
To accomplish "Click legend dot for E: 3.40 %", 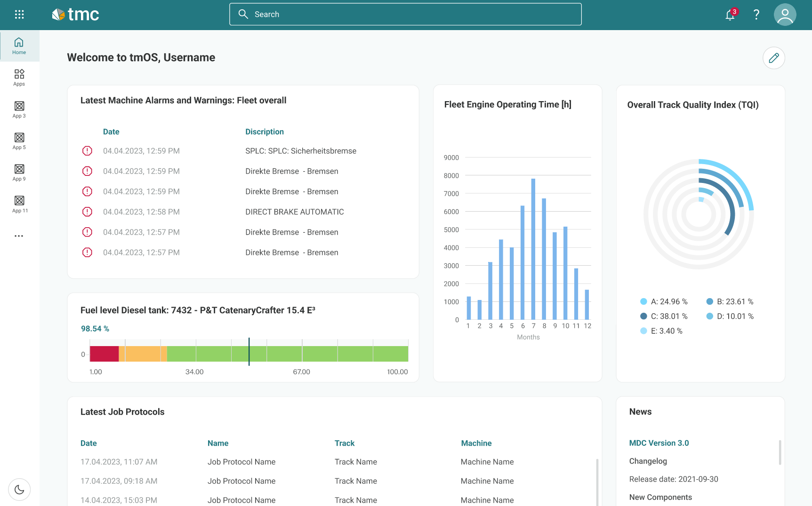I will pyautogui.click(x=643, y=331).
